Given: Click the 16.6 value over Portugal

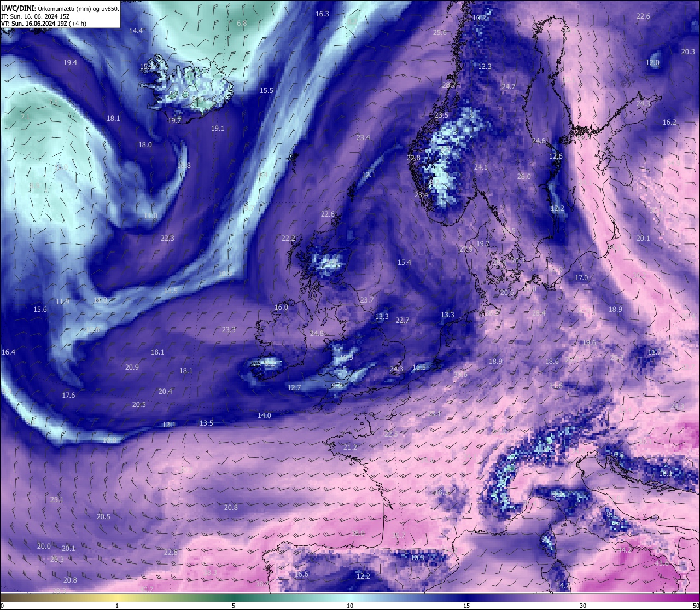Looking at the screenshot, I should click(x=301, y=574).
